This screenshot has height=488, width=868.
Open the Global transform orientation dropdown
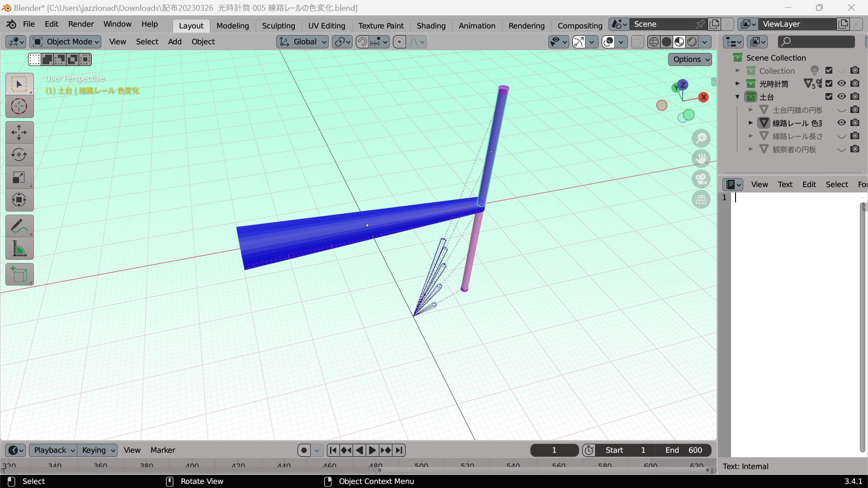[302, 42]
